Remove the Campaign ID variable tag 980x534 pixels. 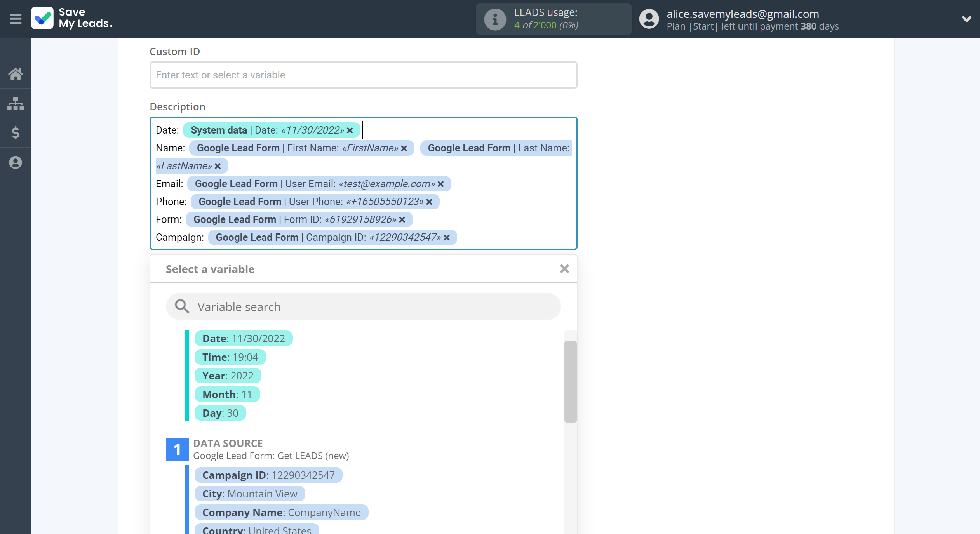pos(447,238)
